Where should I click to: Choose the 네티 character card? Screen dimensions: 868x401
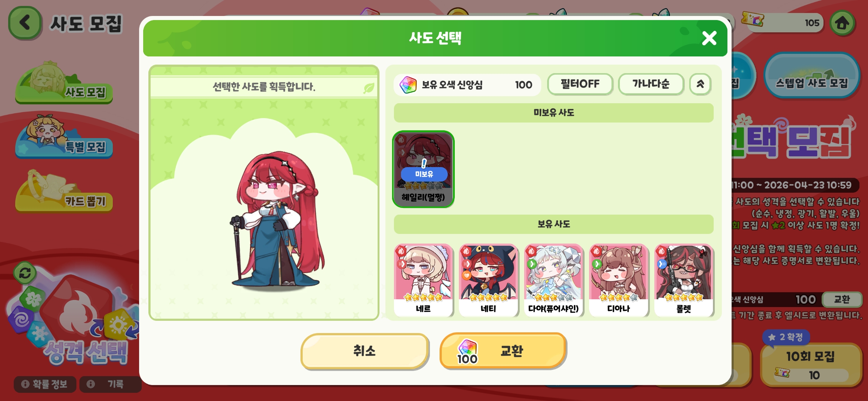tap(488, 280)
